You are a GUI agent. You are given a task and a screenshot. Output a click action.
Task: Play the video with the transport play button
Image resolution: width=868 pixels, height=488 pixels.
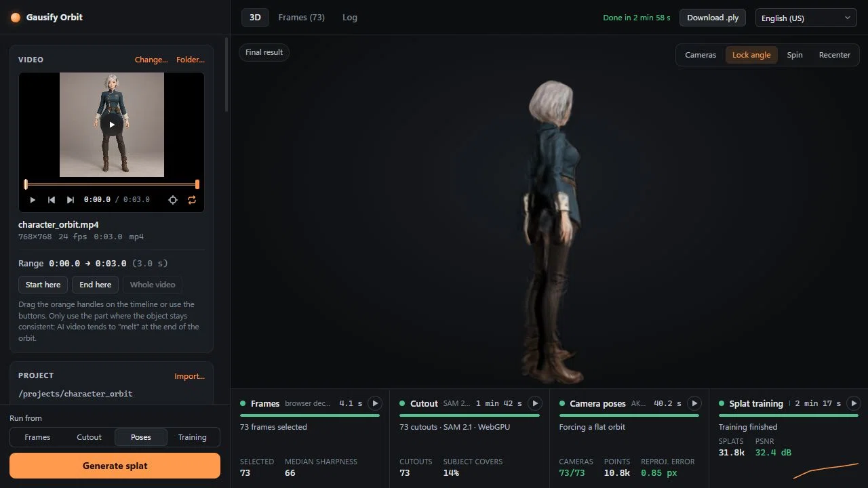[x=33, y=200]
